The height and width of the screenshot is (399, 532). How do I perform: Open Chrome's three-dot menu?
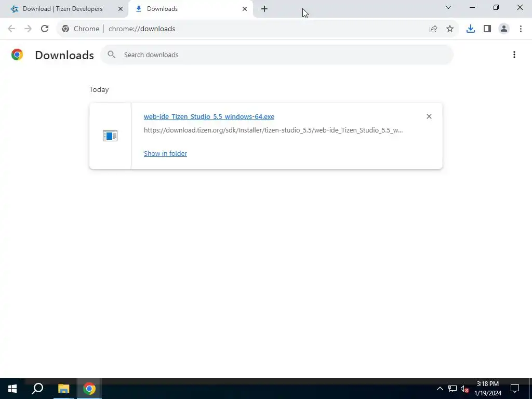(521, 29)
